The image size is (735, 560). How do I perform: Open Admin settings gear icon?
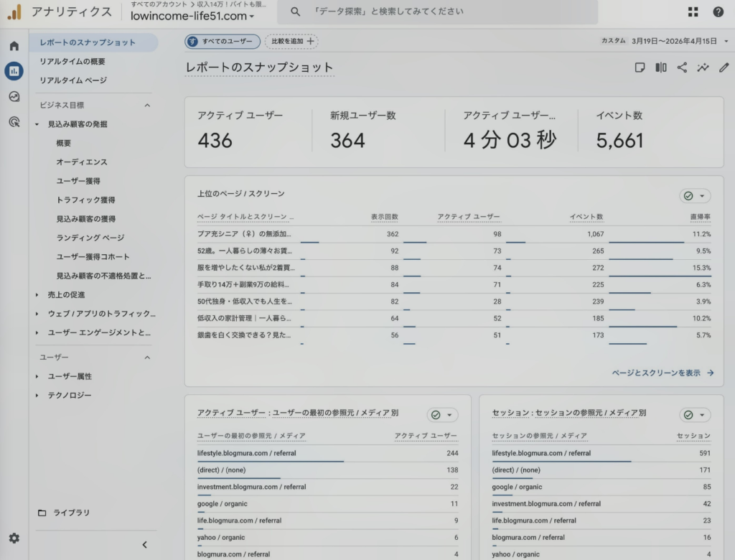pyautogui.click(x=14, y=538)
